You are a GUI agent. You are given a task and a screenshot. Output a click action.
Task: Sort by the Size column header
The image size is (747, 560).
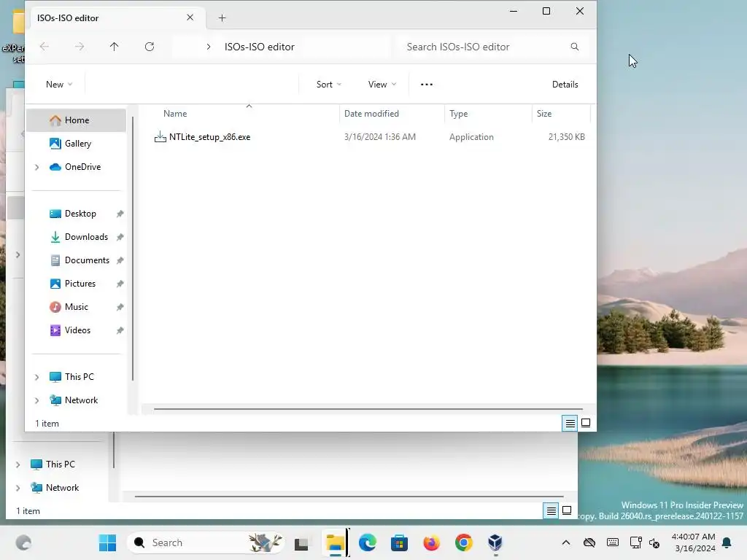click(544, 113)
